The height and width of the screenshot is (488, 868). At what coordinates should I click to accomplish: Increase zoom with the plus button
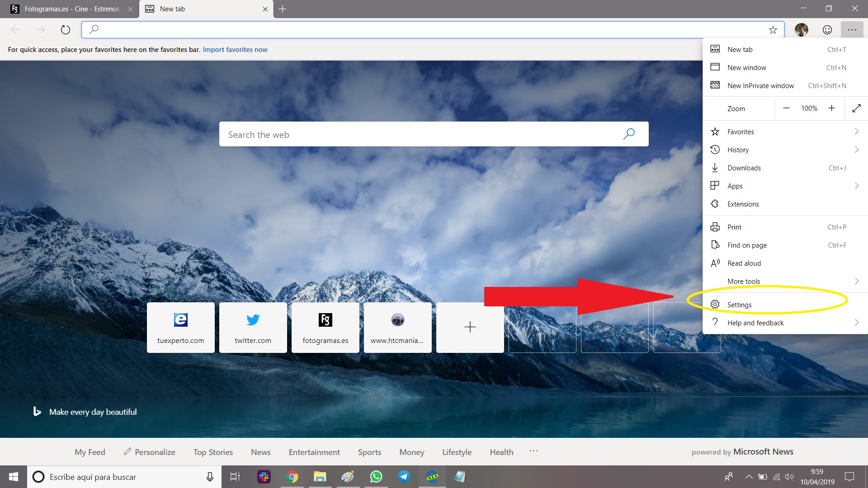click(831, 108)
